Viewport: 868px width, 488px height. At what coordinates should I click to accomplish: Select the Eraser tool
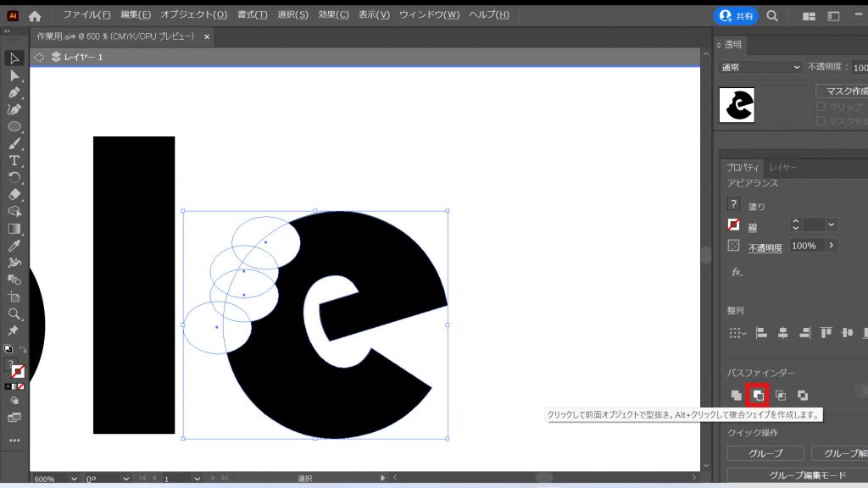tap(14, 195)
